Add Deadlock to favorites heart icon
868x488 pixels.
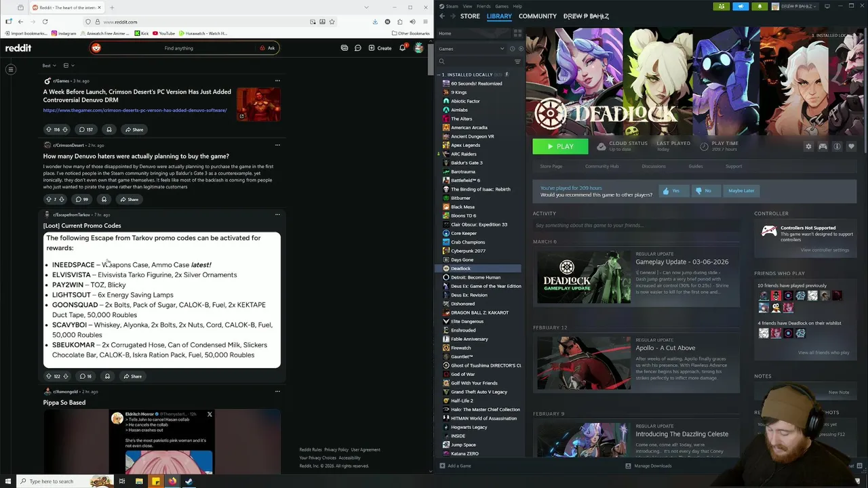click(x=851, y=146)
